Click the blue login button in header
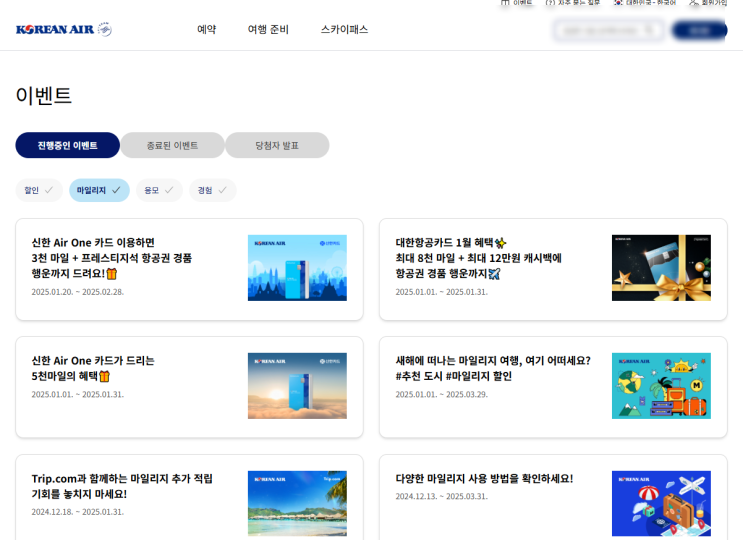The height and width of the screenshot is (540, 743). (x=699, y=30)
